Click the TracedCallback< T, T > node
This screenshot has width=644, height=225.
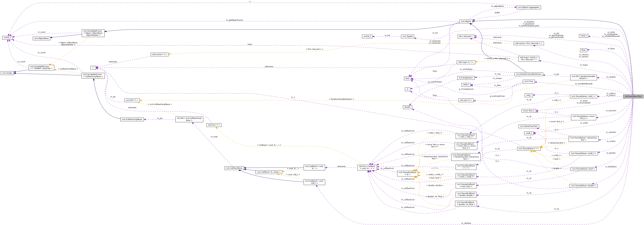click(466, 167)
